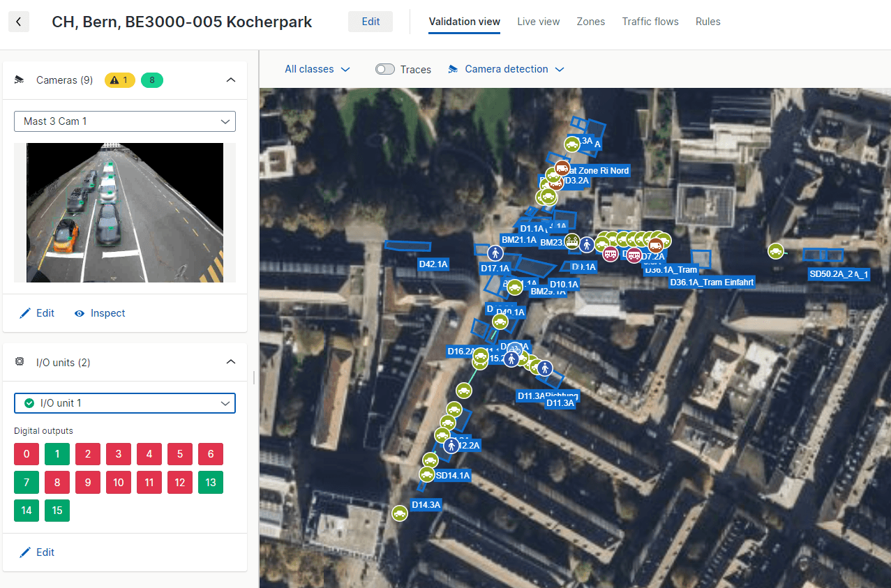Toggle the Traces switch
891x588 pixels.
[x=385, y=69]
